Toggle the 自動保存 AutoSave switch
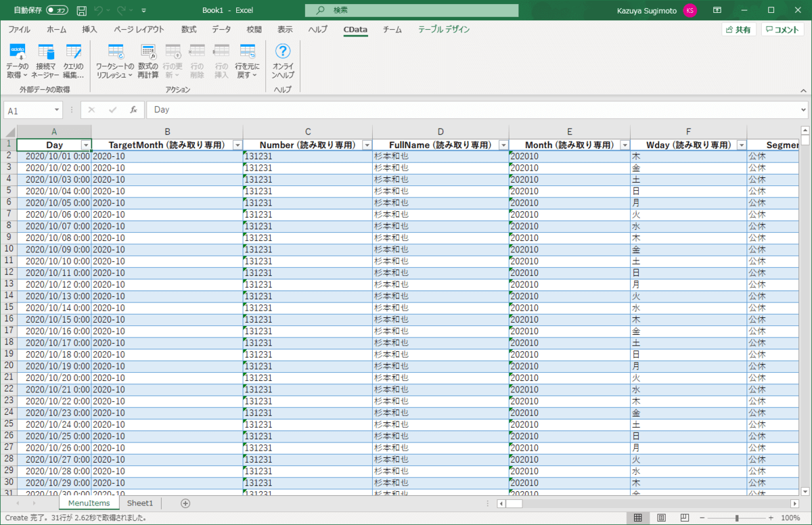Viewport: 812px width, 525px height. point(57,11)
